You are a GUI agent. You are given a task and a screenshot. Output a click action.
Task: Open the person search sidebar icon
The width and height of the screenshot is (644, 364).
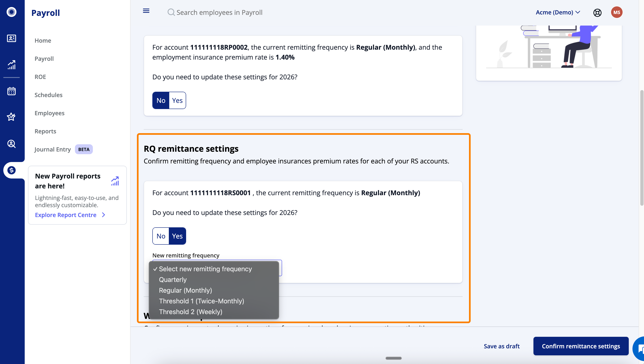[12, 144]
